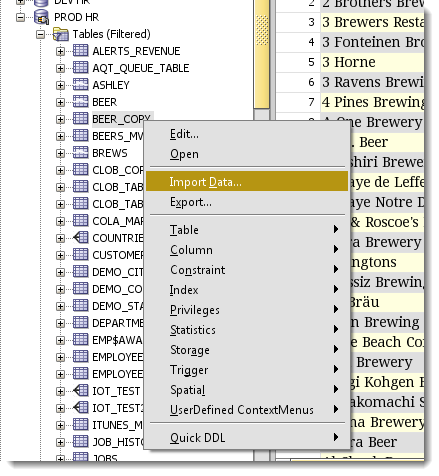Collapse the PROD HR connection node
The width and height of the screenshot is (439, 476).
coord(20,17)
